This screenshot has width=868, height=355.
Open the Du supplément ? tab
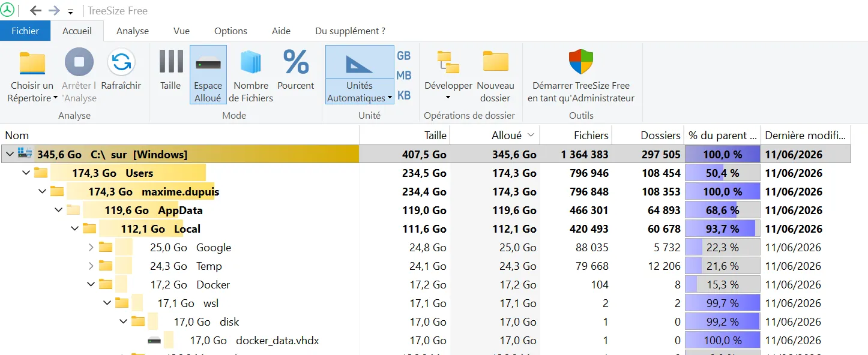click(350, 31)
